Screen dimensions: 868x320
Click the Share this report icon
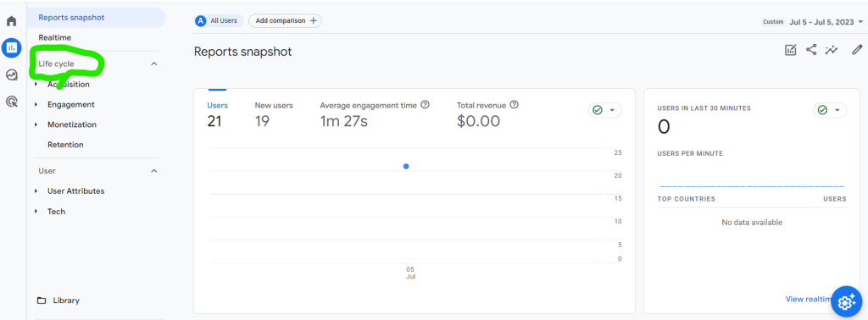pyautogui.click(x=811, y=50)
